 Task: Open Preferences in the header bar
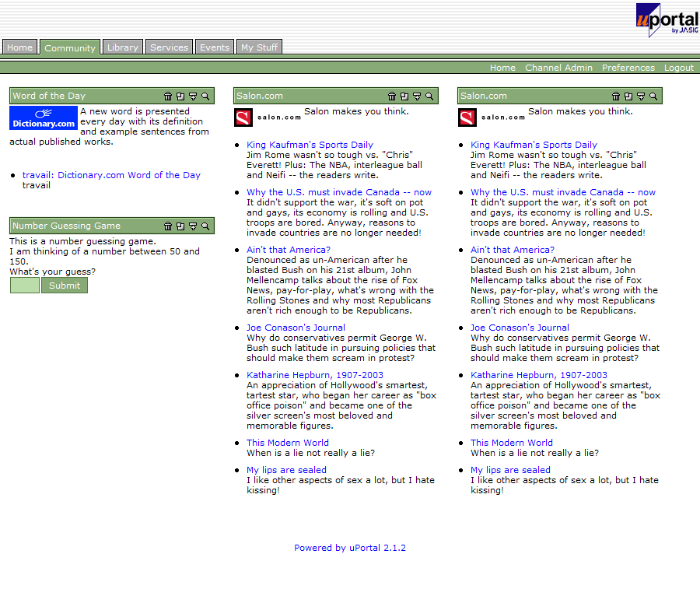tap(628, 68)
